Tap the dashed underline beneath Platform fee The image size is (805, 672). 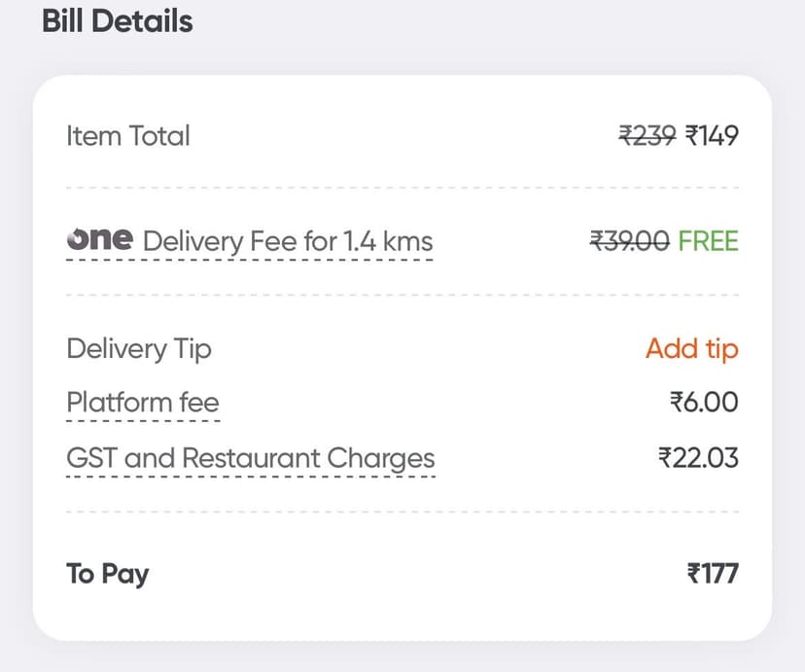[143, 420]
